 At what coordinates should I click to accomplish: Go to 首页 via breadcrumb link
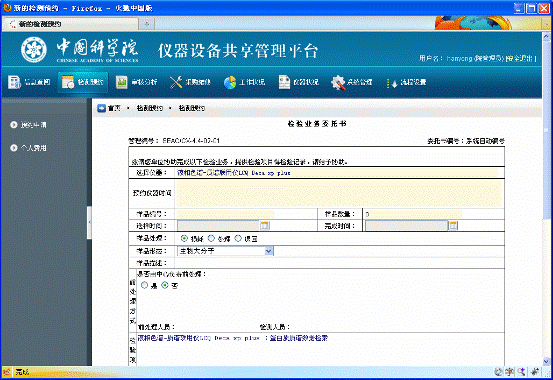coord(114,108)
